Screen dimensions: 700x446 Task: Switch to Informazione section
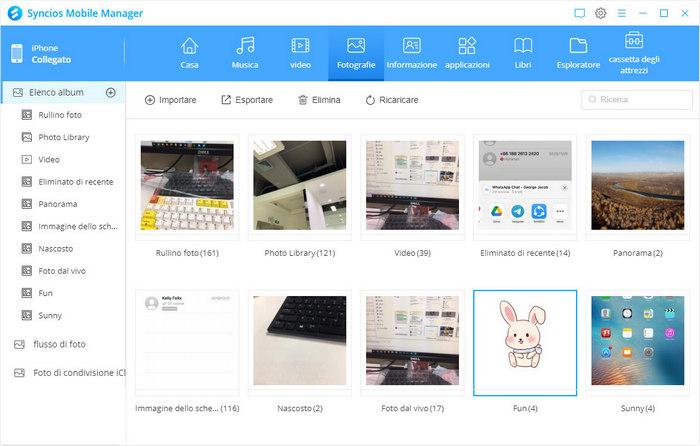(x=411, y=53)
